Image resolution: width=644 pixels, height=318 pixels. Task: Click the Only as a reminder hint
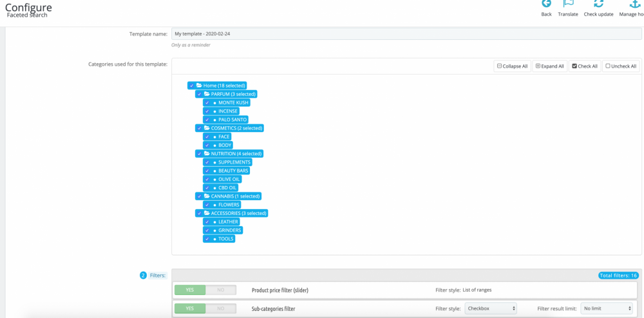[191, 45]
